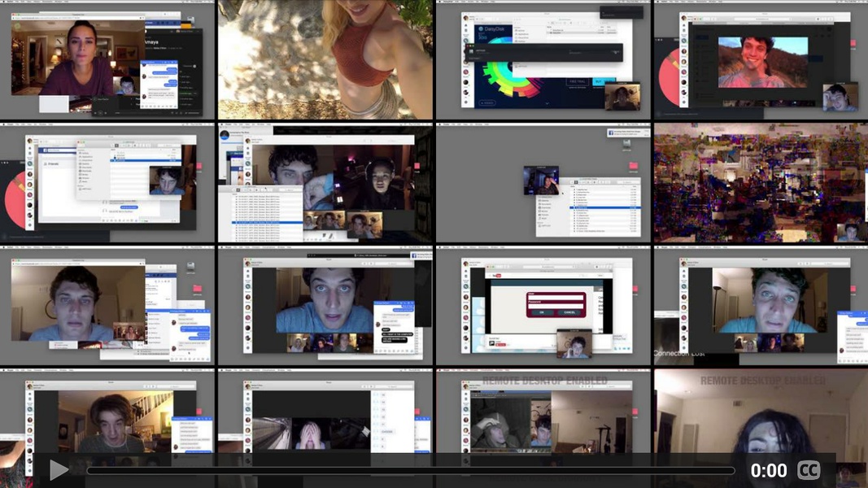Click the frame showing password login dialog
The width and height of the screenshot is (868, 488).
[x=543, y=306]
